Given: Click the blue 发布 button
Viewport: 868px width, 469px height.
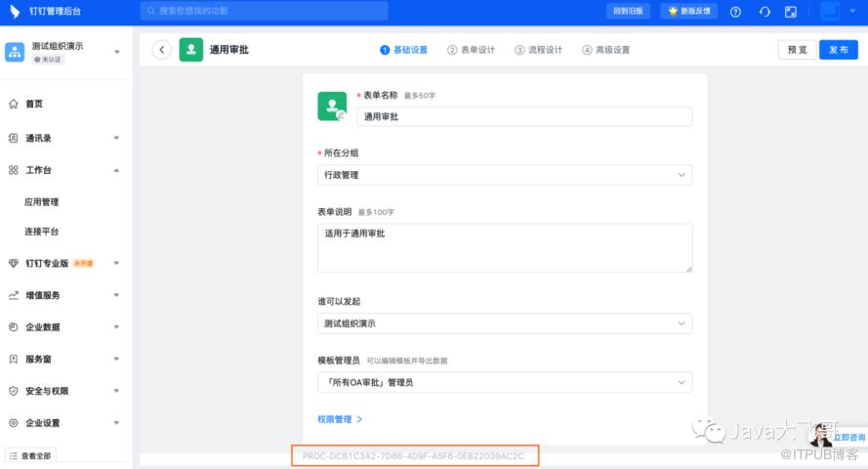Looking at the screenshot, I should 838,50.
